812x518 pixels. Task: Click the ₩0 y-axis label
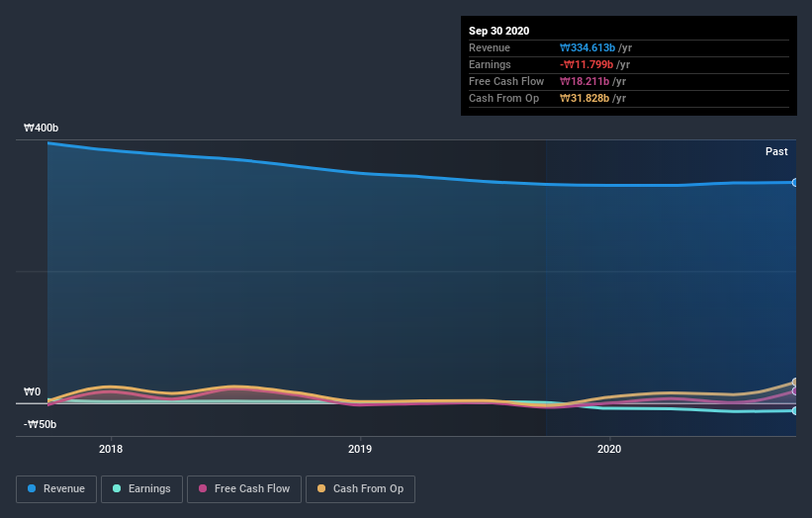pyautogui.click(x=32, y=391)
